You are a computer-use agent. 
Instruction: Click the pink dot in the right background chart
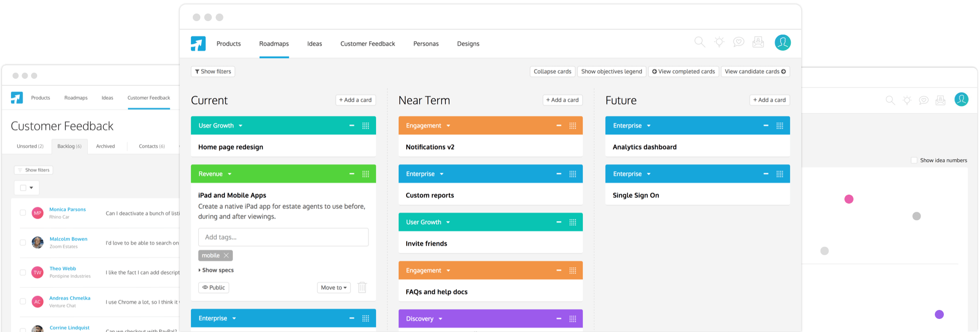point(849,199)
